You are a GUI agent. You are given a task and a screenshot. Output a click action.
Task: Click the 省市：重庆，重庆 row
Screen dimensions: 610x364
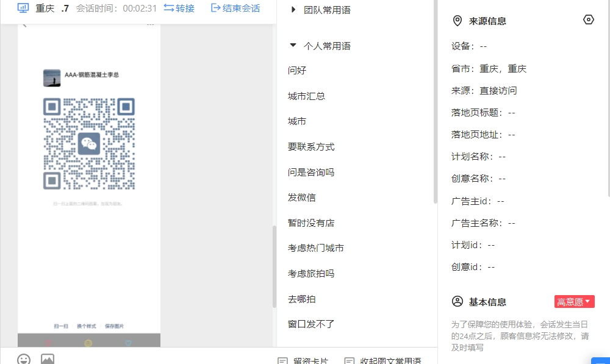point(489,69)
